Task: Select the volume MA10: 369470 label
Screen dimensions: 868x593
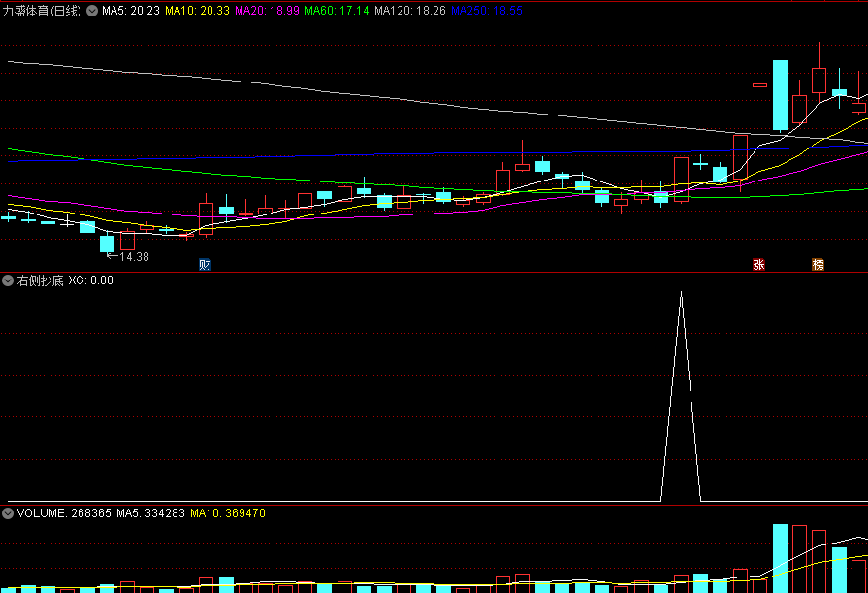Action: click(228, 513)
